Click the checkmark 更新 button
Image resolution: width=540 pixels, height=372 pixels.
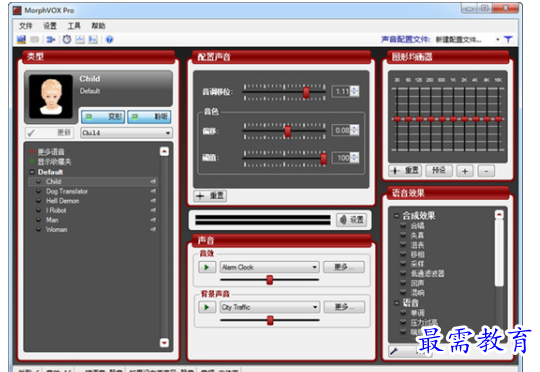point(49,133)
